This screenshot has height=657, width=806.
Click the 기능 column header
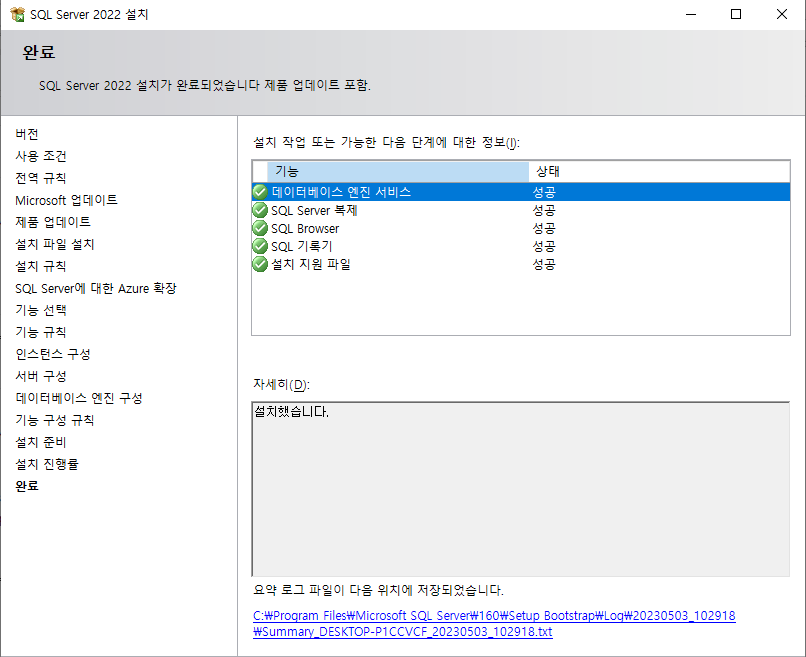point(398,171)
